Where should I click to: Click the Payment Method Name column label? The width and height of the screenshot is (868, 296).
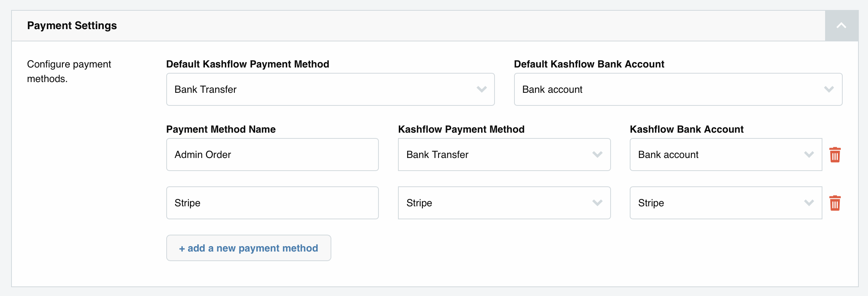coord(221,129)
